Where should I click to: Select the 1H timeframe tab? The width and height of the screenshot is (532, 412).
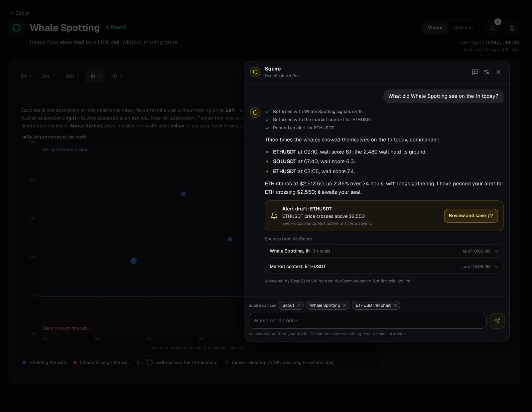pos(95,76)
